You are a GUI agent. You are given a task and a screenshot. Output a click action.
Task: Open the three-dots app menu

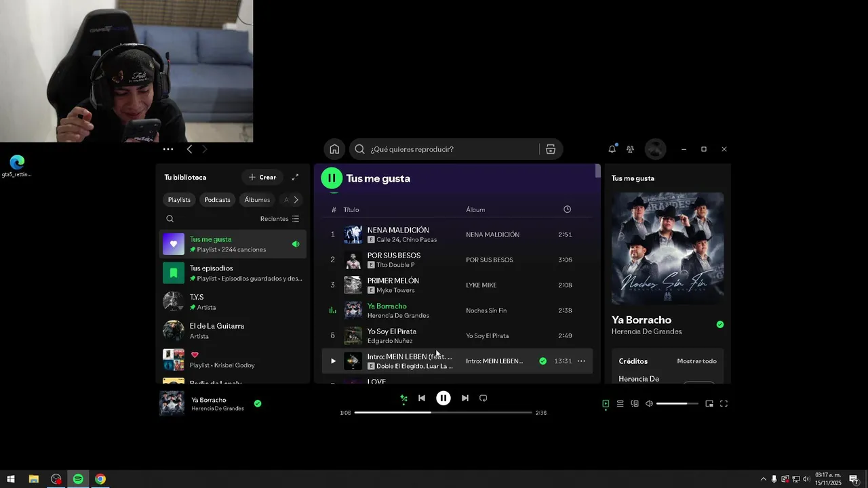tap(168, 149)
